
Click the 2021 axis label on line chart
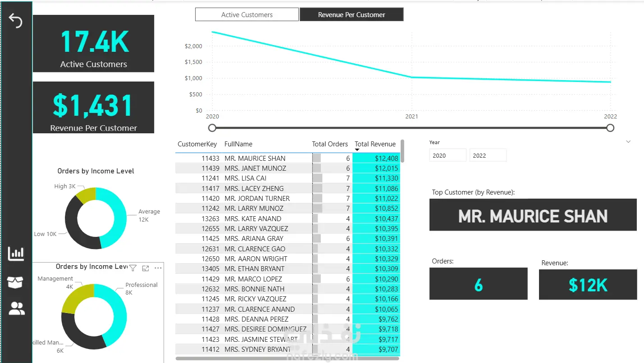411,116
